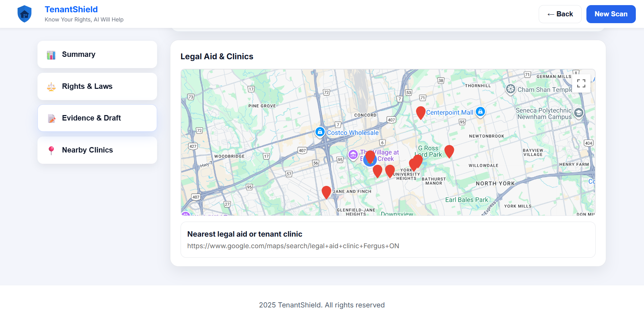Click the TenantShield title text

pos(71,10)
